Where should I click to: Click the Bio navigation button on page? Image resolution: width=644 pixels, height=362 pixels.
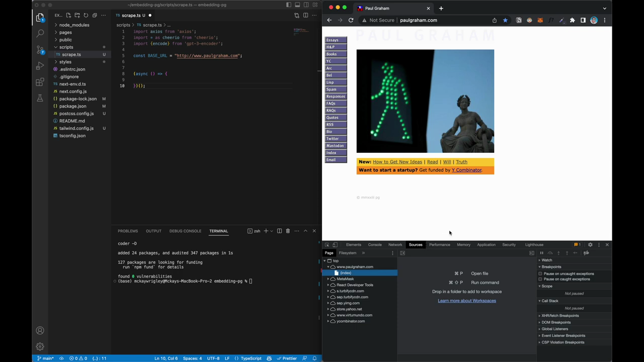pyautogui.click(x=336, y=132)
